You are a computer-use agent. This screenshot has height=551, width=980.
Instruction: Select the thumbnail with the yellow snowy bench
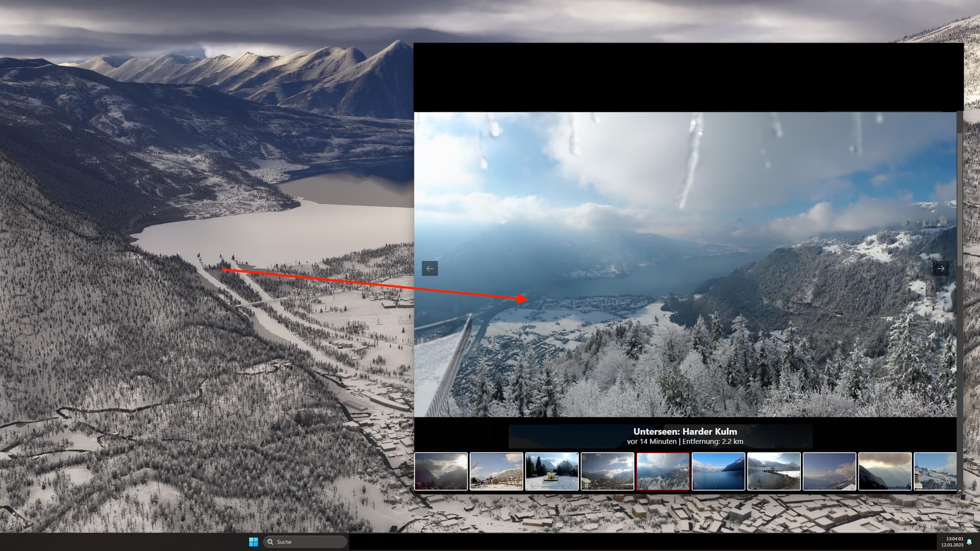[552, 471]
